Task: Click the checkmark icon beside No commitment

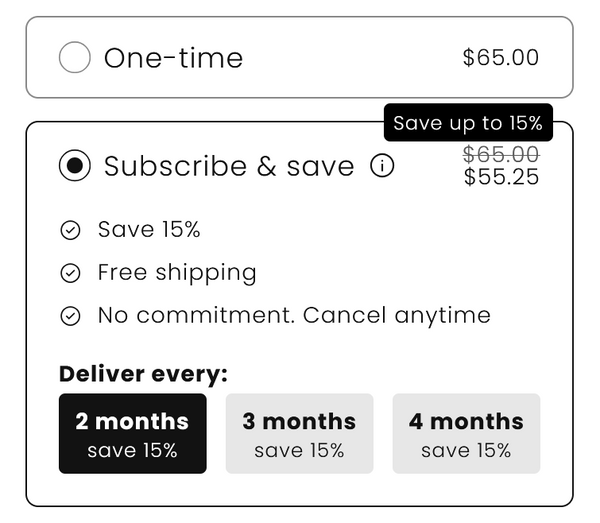Action: point(70,316)
